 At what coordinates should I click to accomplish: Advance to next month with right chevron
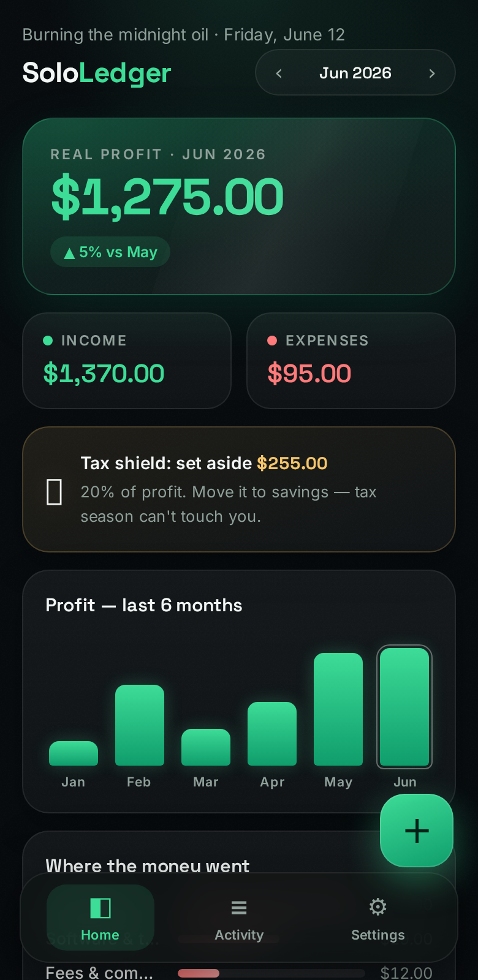[x=432, y=73]
